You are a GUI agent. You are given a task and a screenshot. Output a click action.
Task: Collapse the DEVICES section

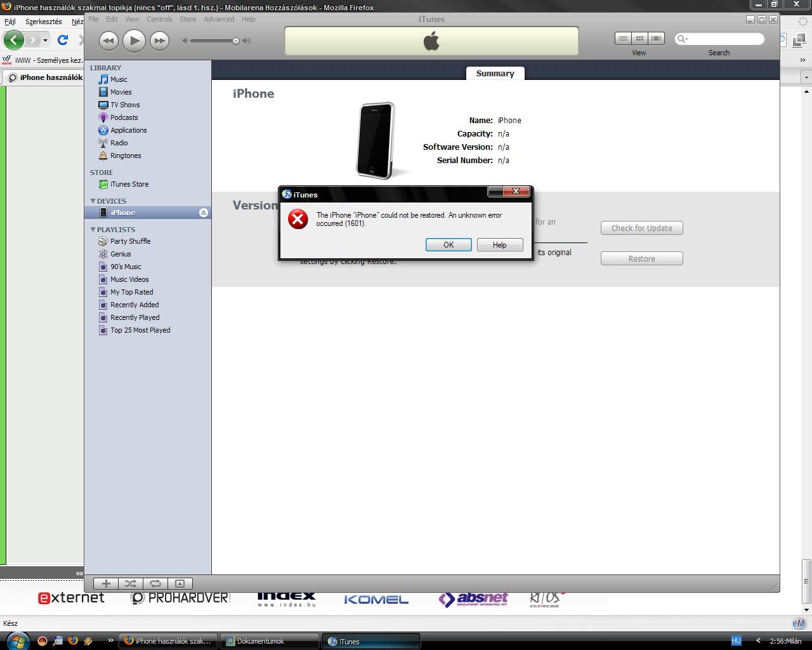pos(93,201)
